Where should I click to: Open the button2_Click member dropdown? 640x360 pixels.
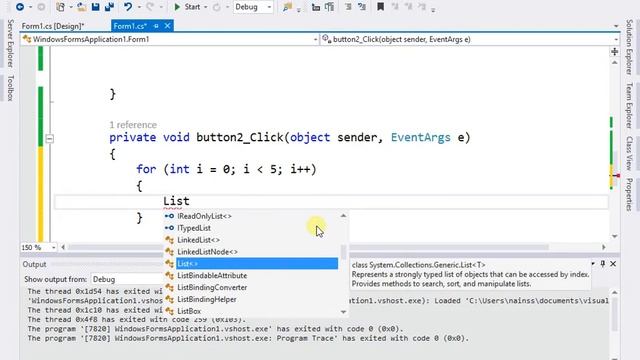pyautogui.click(x=470, y=40)
